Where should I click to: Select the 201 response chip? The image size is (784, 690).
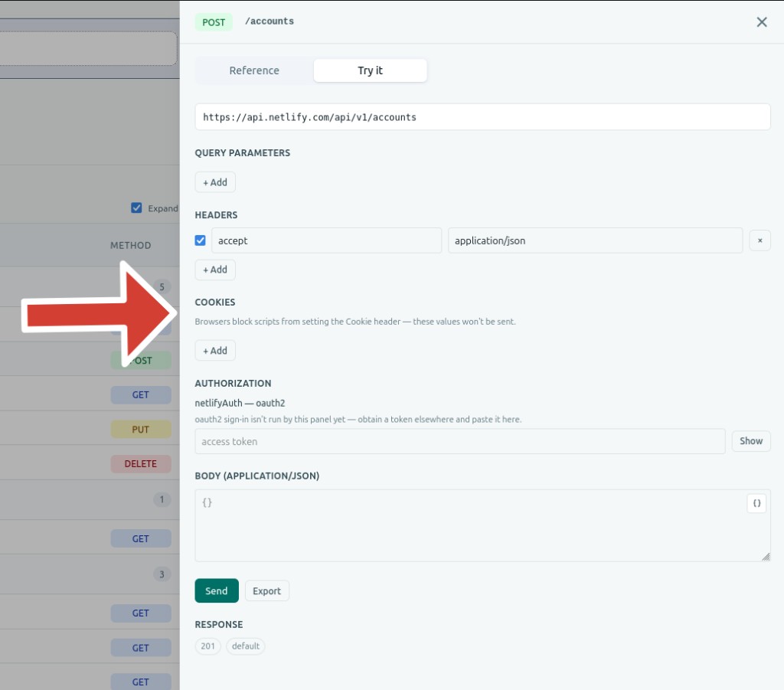pos(207,646)
